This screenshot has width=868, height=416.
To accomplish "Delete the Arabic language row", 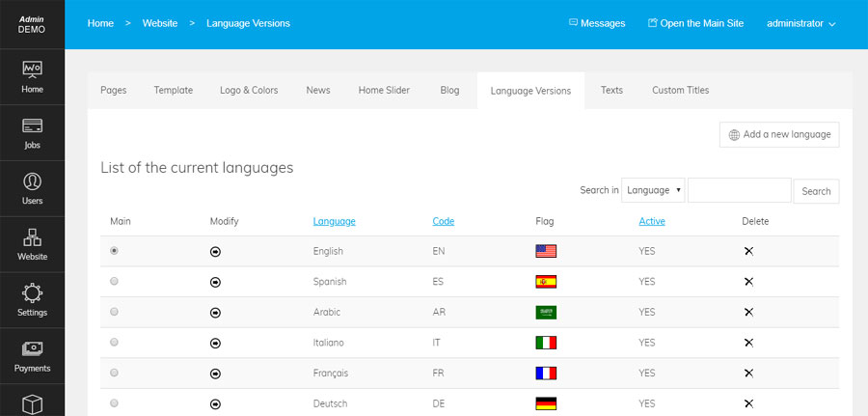I will pos(748,313).
